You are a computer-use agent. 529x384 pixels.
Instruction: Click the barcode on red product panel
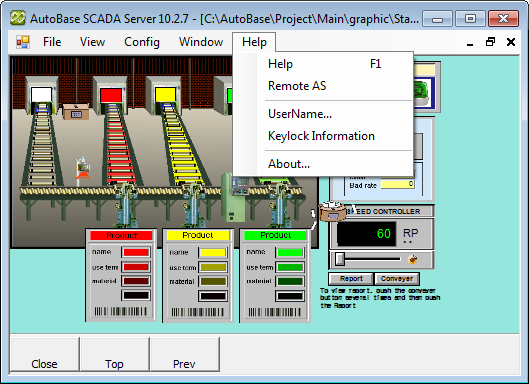point(120,311)
